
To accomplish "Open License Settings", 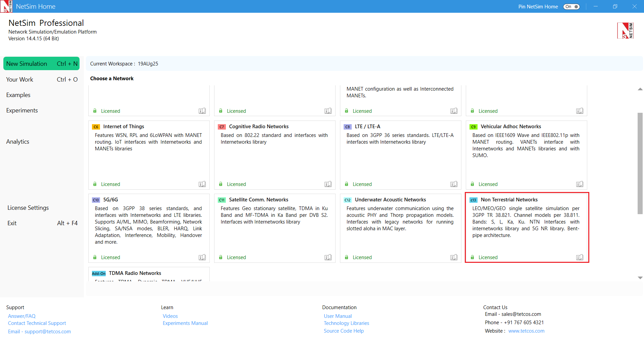I will (x=28, y=208).
